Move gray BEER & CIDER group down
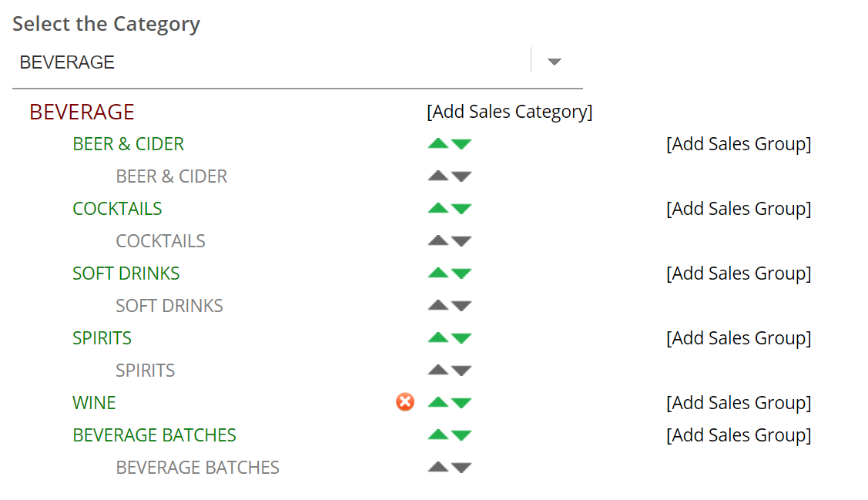 click(461, 176)
